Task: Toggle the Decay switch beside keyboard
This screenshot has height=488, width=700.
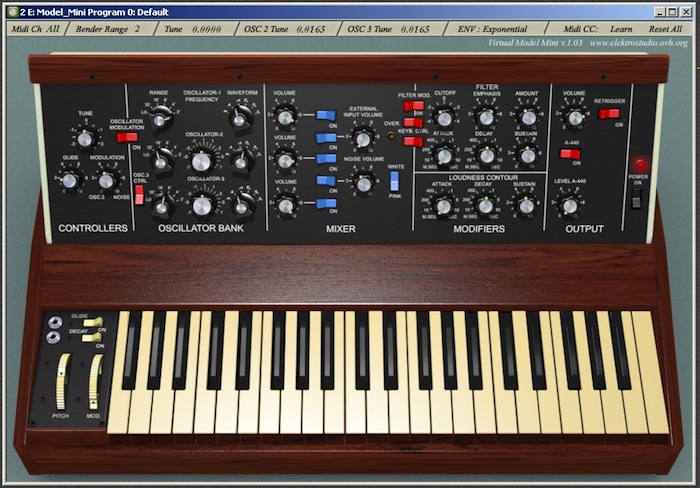Action: click(x=92, y=338)
